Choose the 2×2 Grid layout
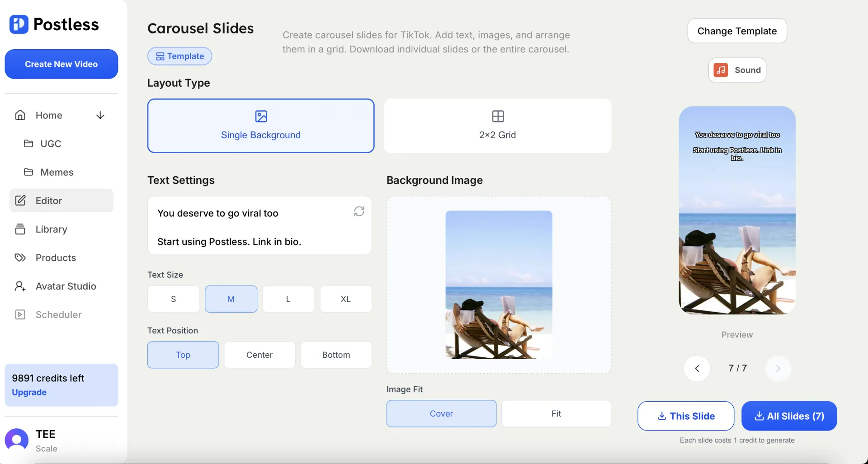 [x=497, y=126]
